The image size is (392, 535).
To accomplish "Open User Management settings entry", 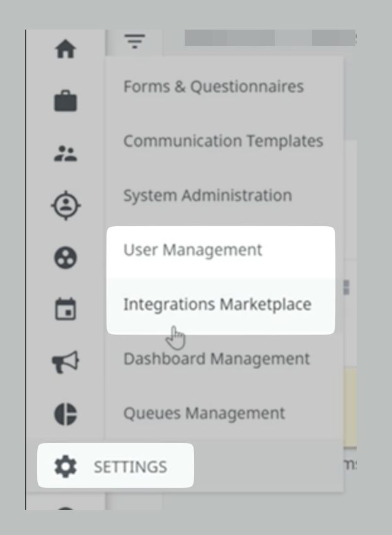I will [x=192, y=250].
